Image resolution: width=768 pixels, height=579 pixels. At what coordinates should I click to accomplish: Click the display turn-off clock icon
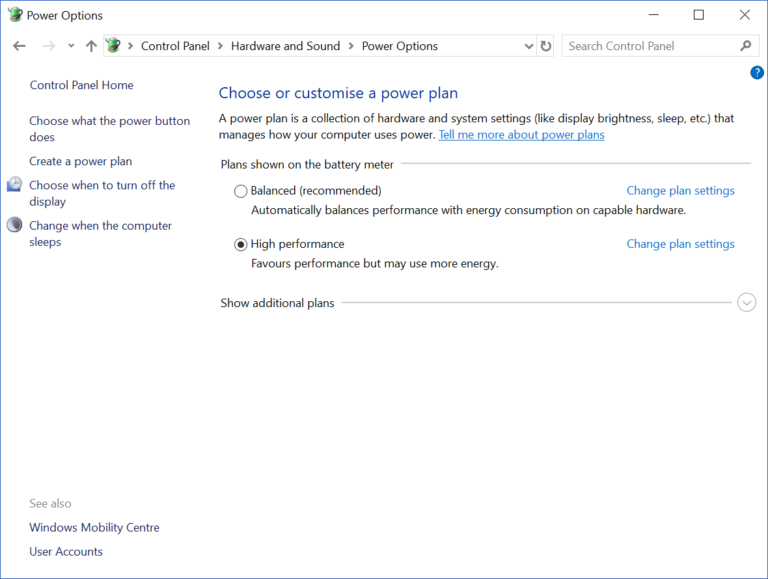coord(14,185)
